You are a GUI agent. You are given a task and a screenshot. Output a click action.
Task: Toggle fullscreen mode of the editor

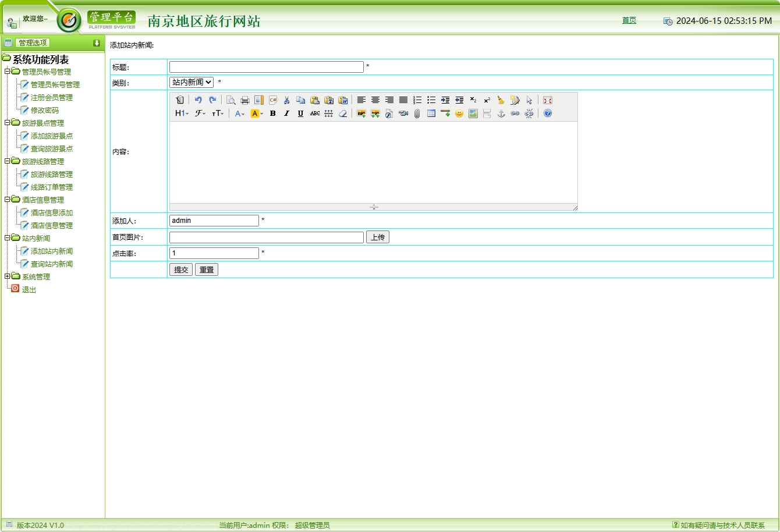coord(548,100)
